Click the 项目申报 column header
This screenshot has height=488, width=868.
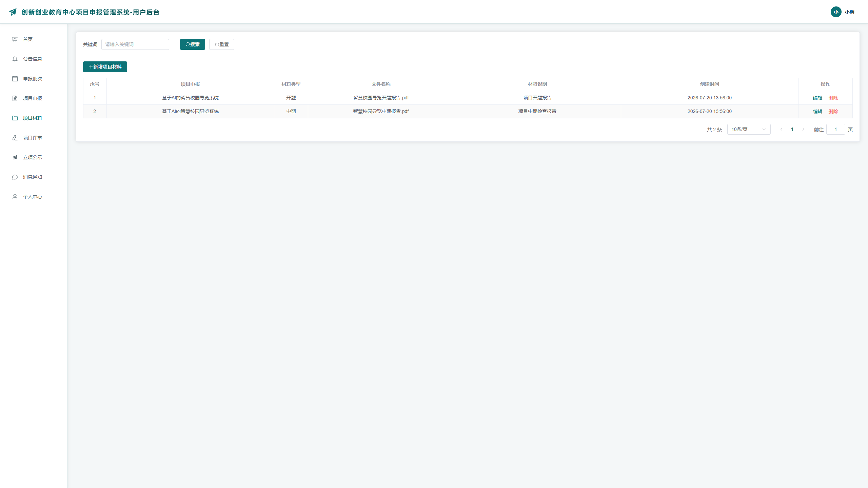(x=190, y=84)
